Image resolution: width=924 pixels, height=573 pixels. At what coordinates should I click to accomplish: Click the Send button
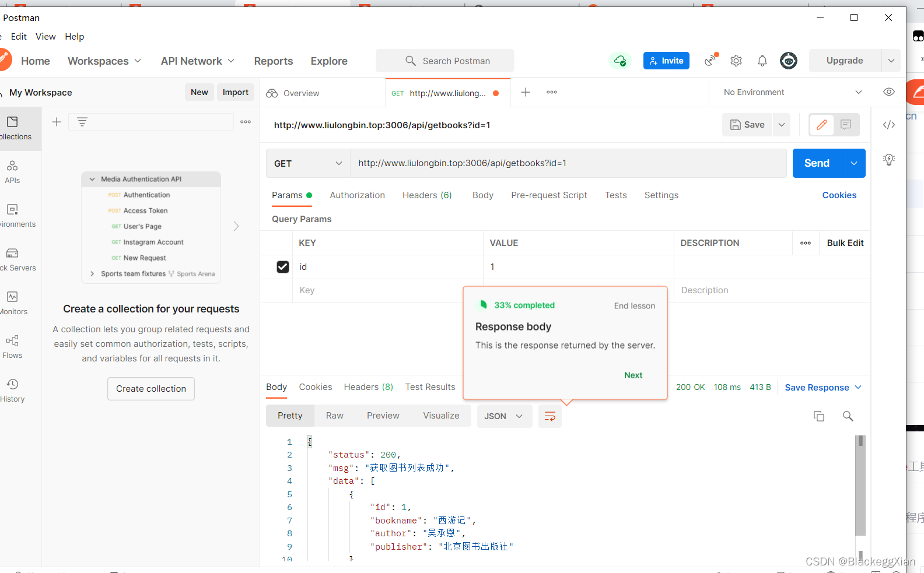tap(817, 163)
